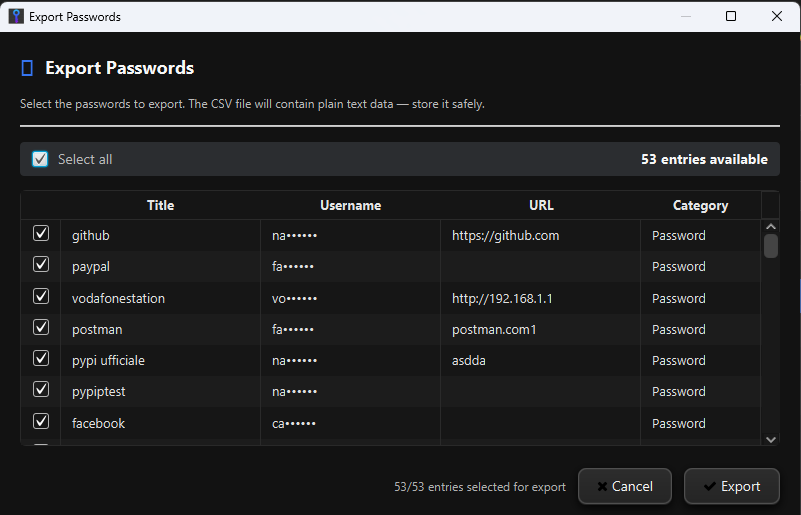This screenshot has height=515, width=801.
Task: Toggle the Select all checkbox
Action: pos(40,159)
